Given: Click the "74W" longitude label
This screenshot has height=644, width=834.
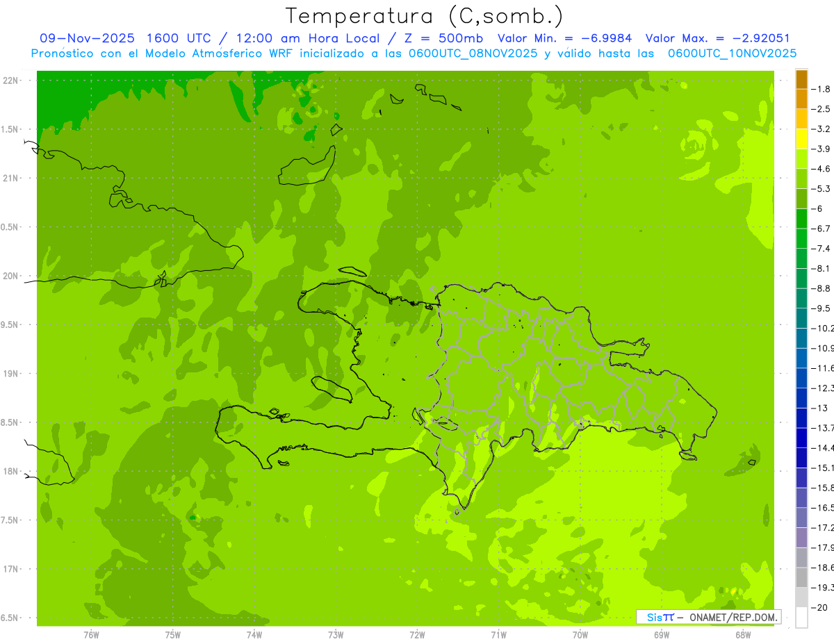Looking at the screenshot, I should click(x=254, y=635).
